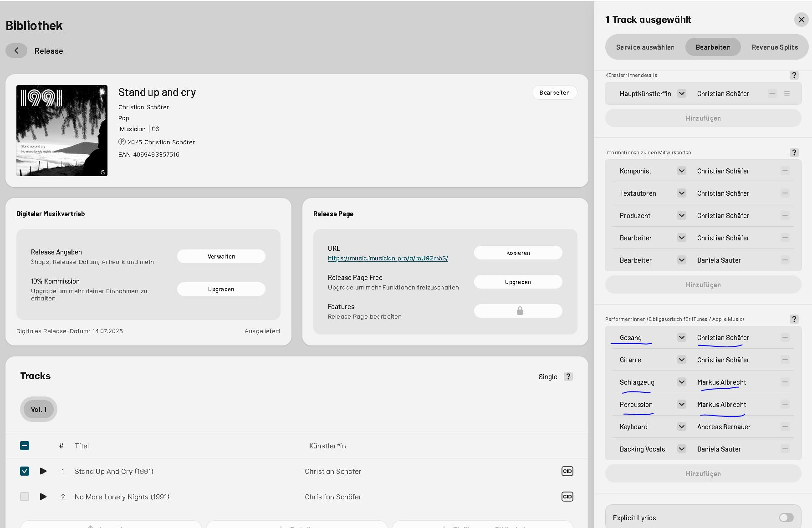This screenshot has width=812, height=528.
Task: Play track Stand Up And Cry (1991)
Action: pyautogui.click(x=43, y=471)
